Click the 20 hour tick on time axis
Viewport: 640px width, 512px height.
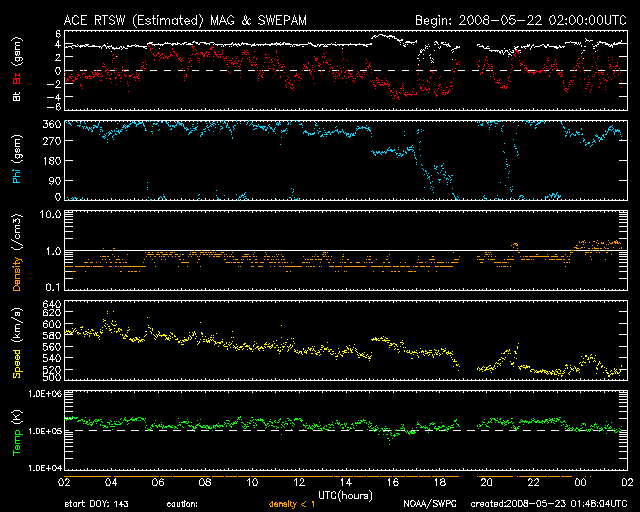(x=486, y=481)
